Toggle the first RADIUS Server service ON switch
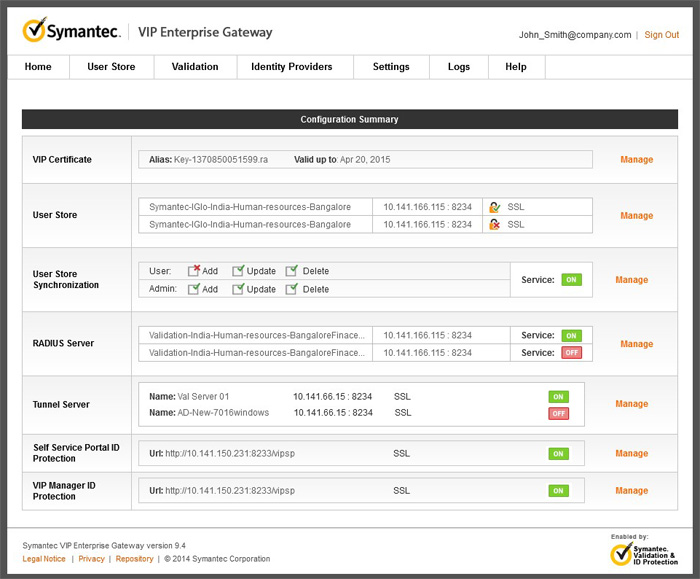Screen dimensions: 700x579 [571, 336]
